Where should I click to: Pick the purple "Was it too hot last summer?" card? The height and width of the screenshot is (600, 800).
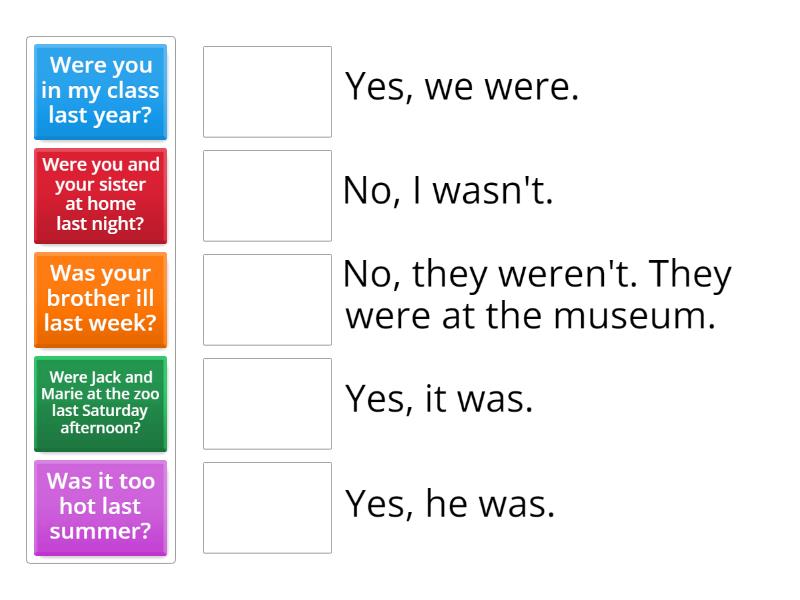coord(100,508)
